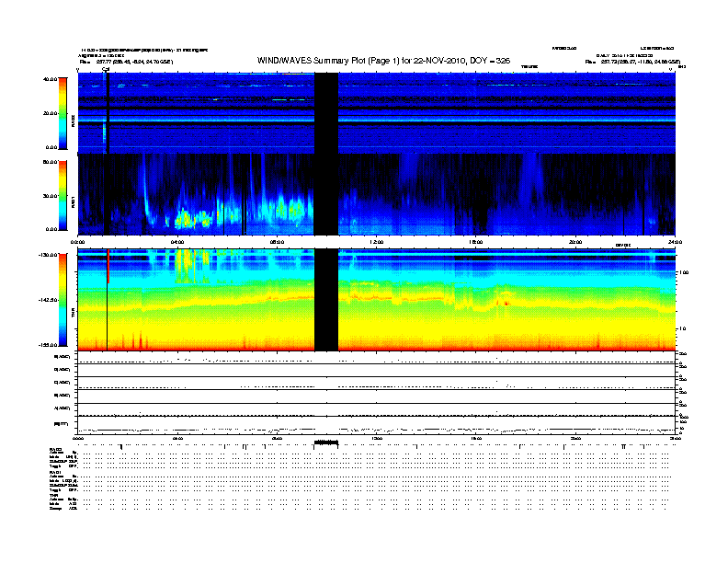Select the RAD1 panel color scale bar
The height and width of the screenshot is (563, 728).
tap(63, 196)
